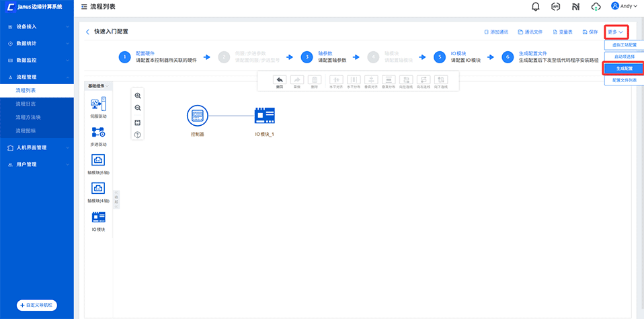644x319 pixels.
Task: Open the 更多 dropdown
Action: (616, 32)
